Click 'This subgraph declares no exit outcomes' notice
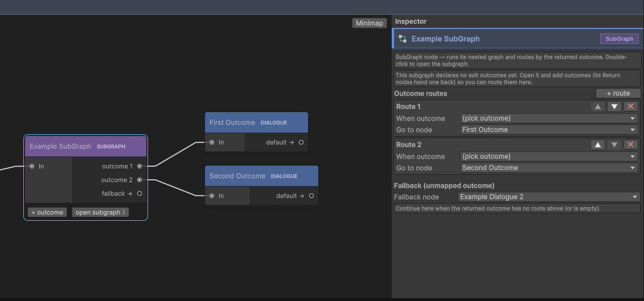 pyautogui.click(x=518, y=79)
